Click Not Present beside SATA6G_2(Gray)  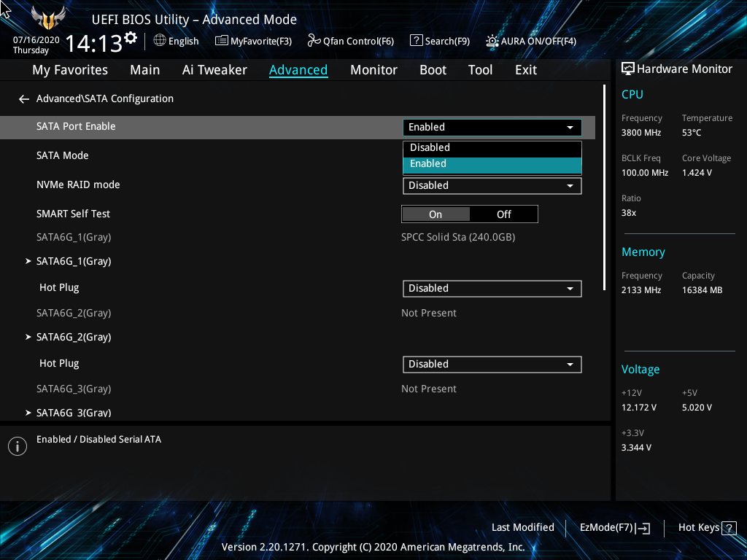point(429,313)
